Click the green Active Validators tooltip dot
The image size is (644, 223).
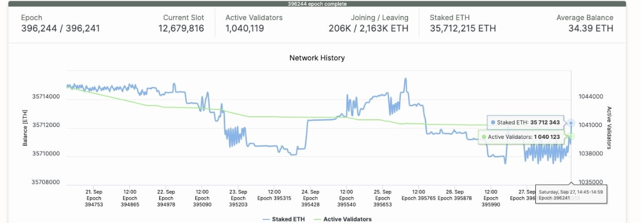pyautogui.click(x=484, y=137)
